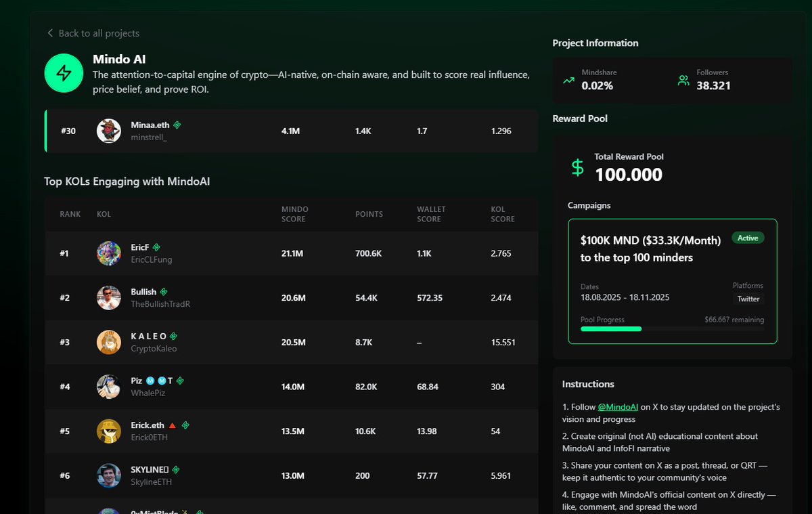Click red triangle icon beside Erick.eth
812x514 pixels.
(172, 425)
